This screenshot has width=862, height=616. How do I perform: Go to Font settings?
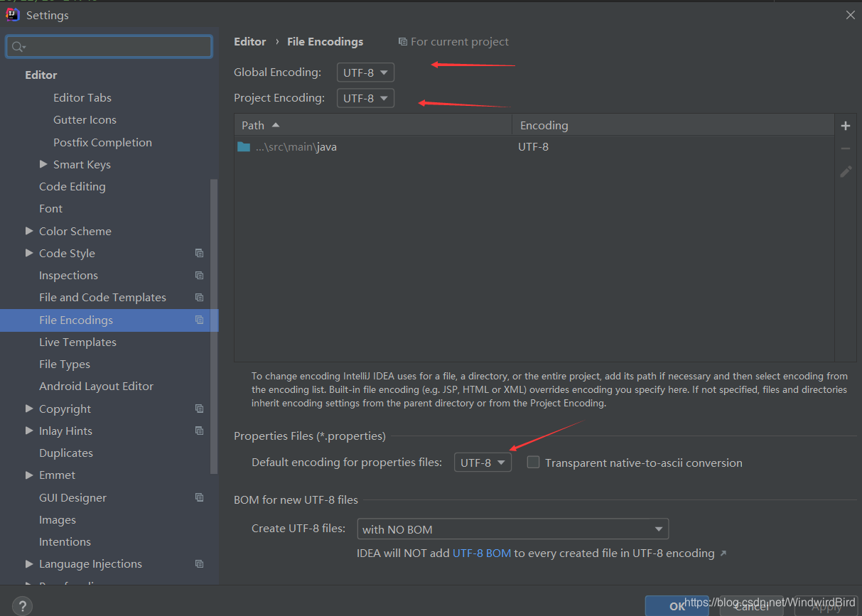coord(50,208)
